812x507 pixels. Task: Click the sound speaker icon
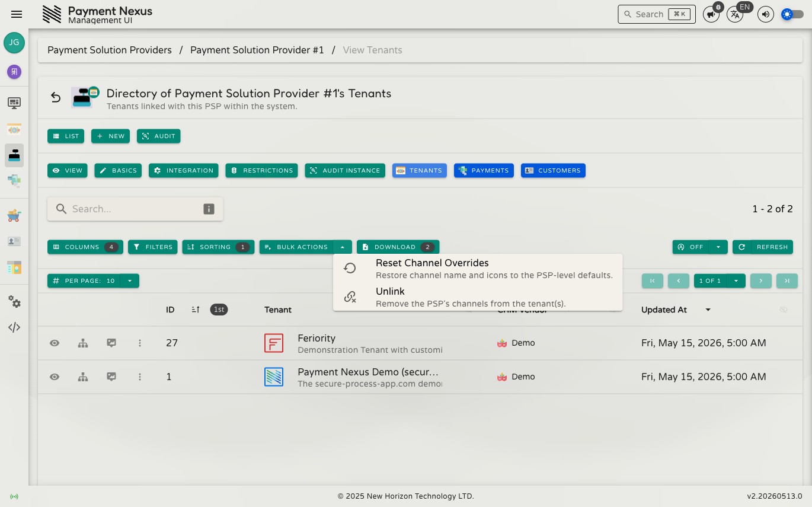click(766, 14)
